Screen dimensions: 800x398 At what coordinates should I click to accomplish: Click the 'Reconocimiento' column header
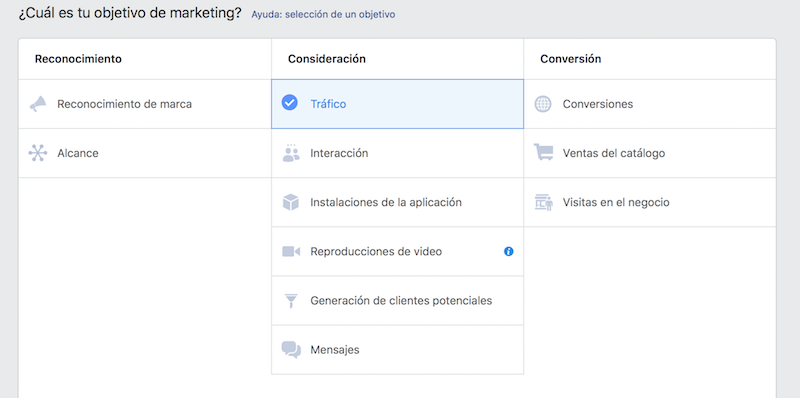tap(78, 59)
